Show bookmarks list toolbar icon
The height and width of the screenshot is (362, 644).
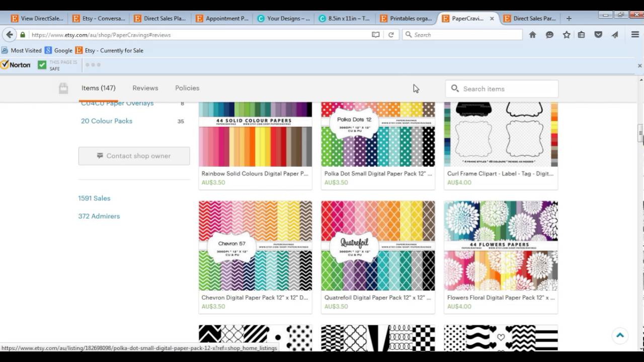tap(581, 35)
